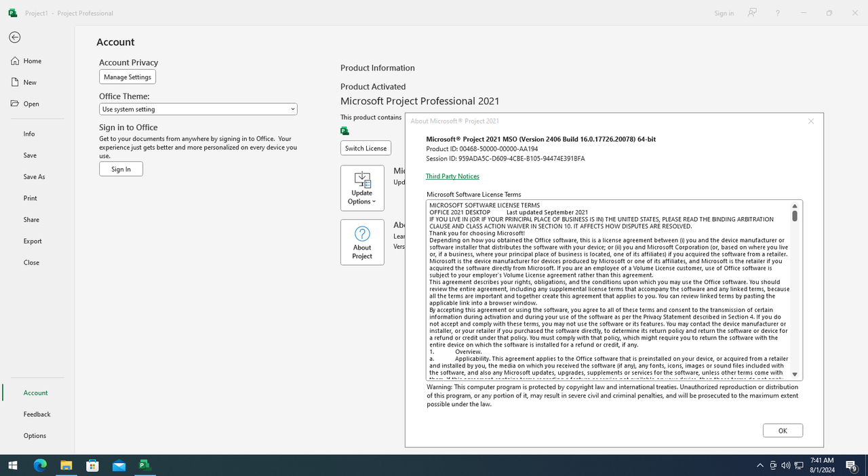The image size is (868, 476).
Task: Click the license terms scrollbar down arrow
Action: pyautogui.click(x=795, y=374)
